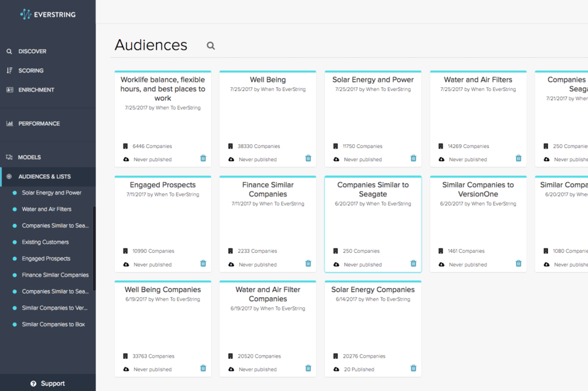Click the '11750 Companies' count

(x=363, y=147)
